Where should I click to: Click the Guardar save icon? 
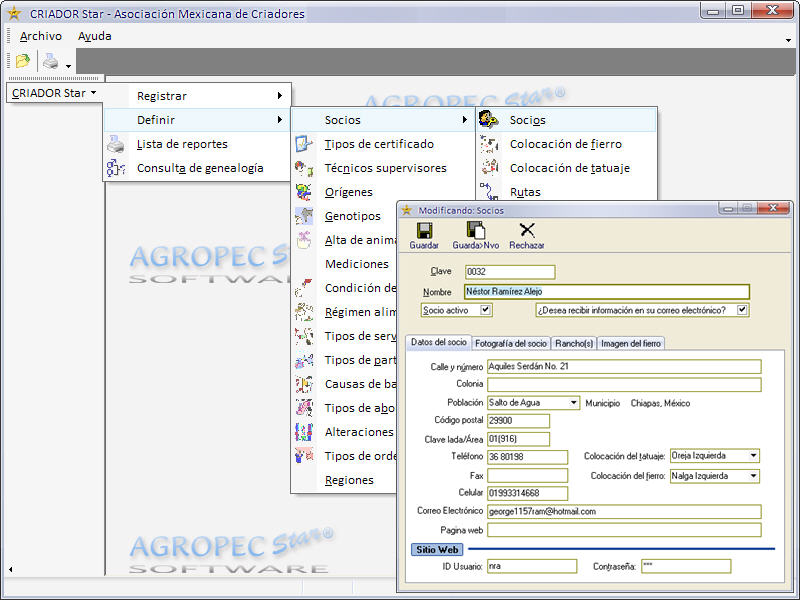[x=424, y=230]
